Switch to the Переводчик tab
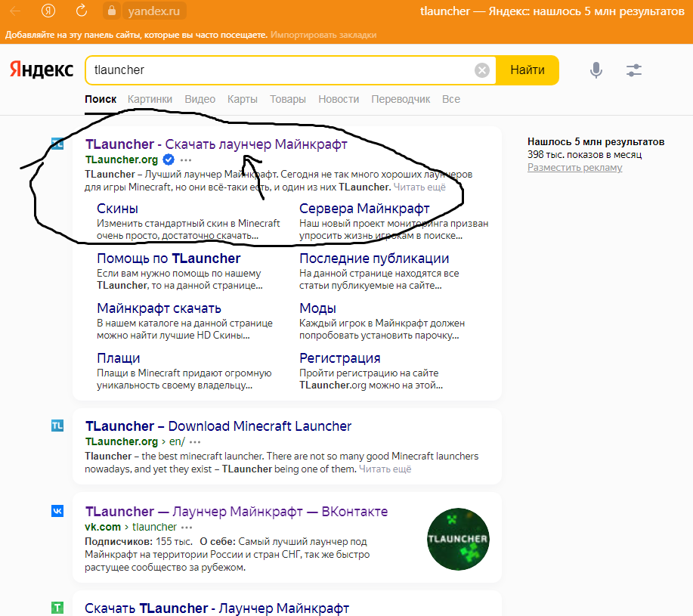Image resolution: width=693 pixels, height=616 pixels. [401, 99]
